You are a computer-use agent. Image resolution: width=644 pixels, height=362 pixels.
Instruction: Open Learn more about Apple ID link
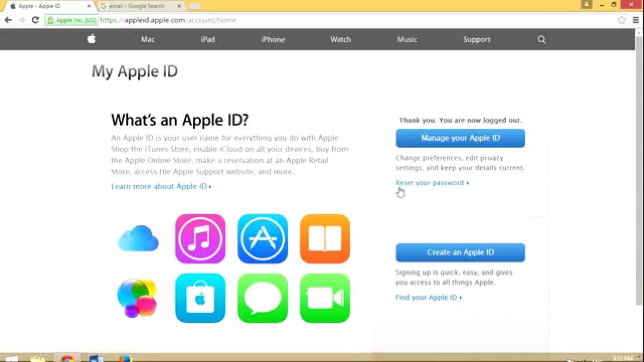click(x=161, y=187)
